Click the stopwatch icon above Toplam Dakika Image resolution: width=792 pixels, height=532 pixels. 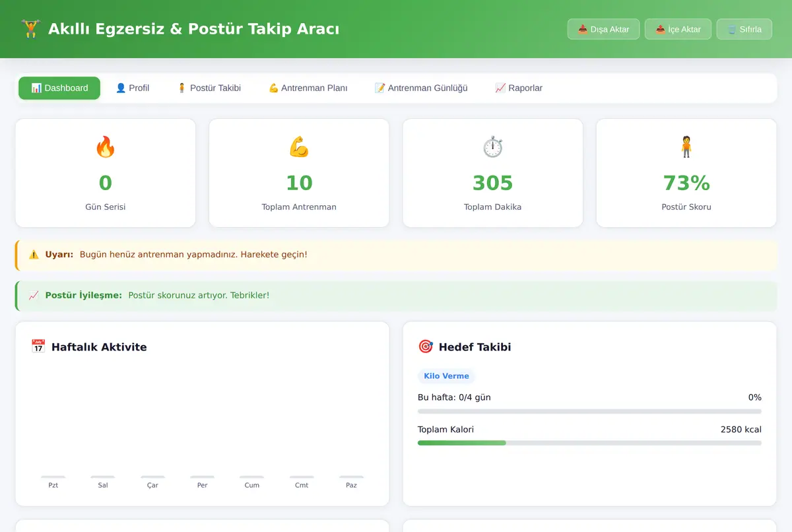coord(493,147)
